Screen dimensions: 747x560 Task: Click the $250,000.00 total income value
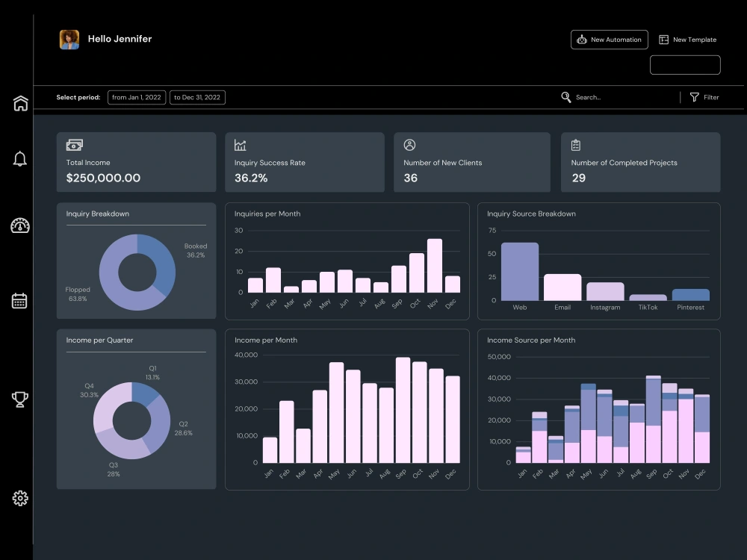tap(103, 178)
